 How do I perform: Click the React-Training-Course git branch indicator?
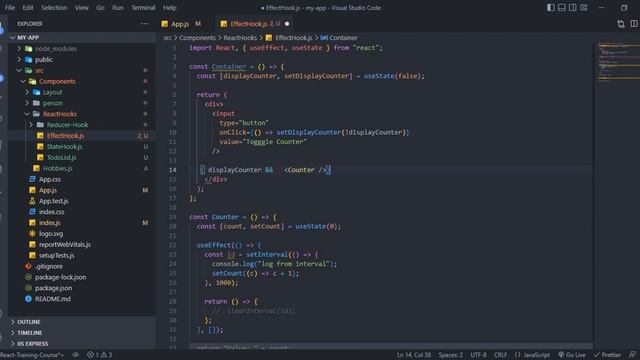[x=32, y=355]
